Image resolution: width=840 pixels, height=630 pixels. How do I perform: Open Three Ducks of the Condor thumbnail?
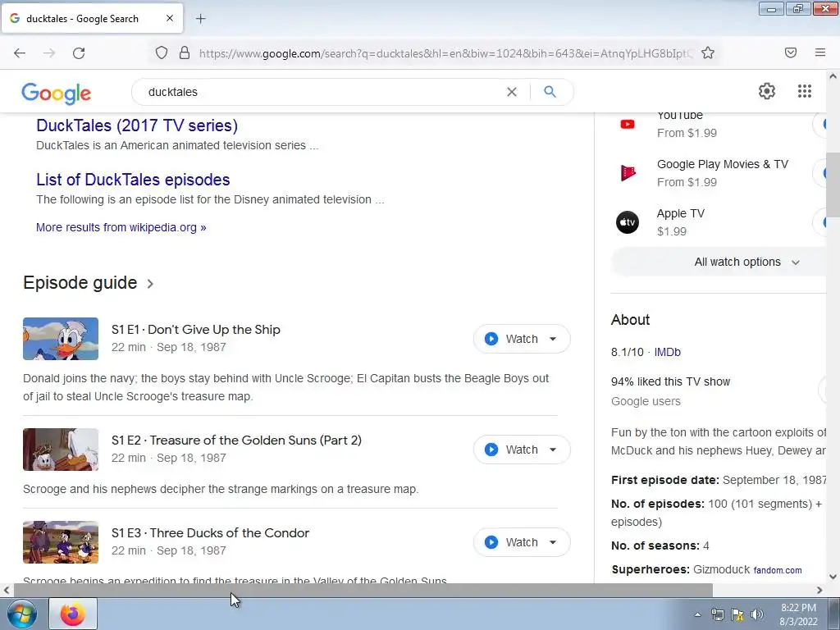[61, 543]
